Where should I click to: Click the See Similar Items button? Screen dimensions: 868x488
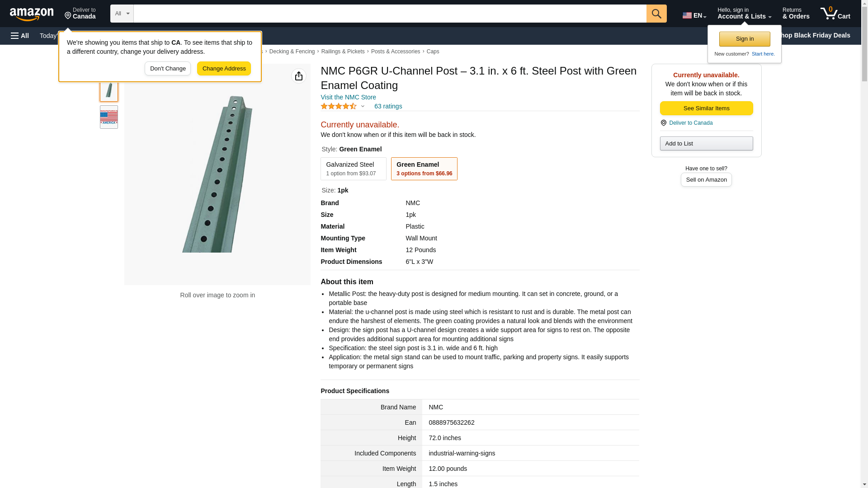coord(706,108)
